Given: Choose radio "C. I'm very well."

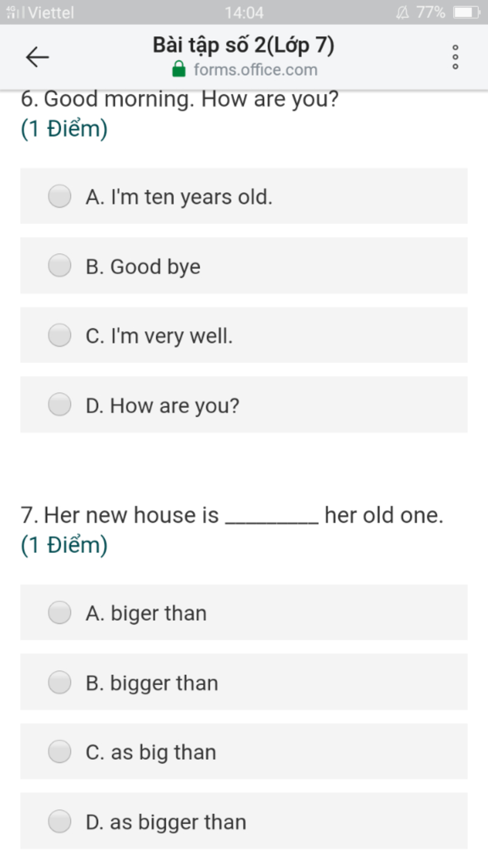Looking at the screenshot, I should point(60,335).
